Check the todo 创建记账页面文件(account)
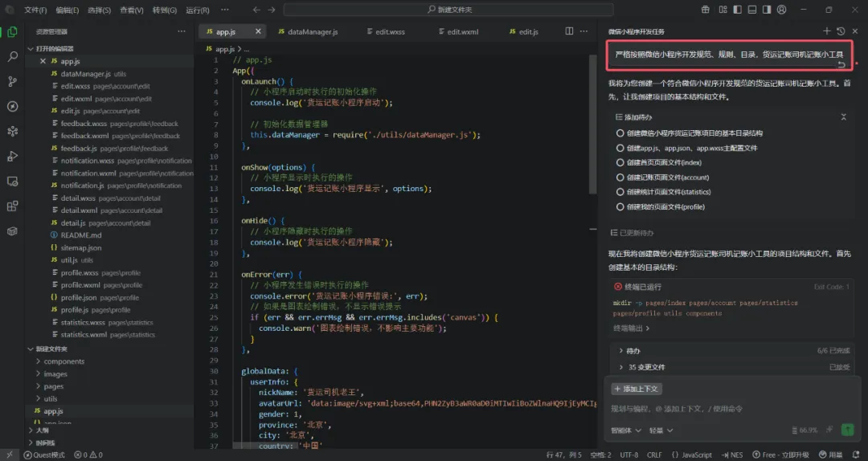This screenshot has width=868, height=461. [620, 177]
